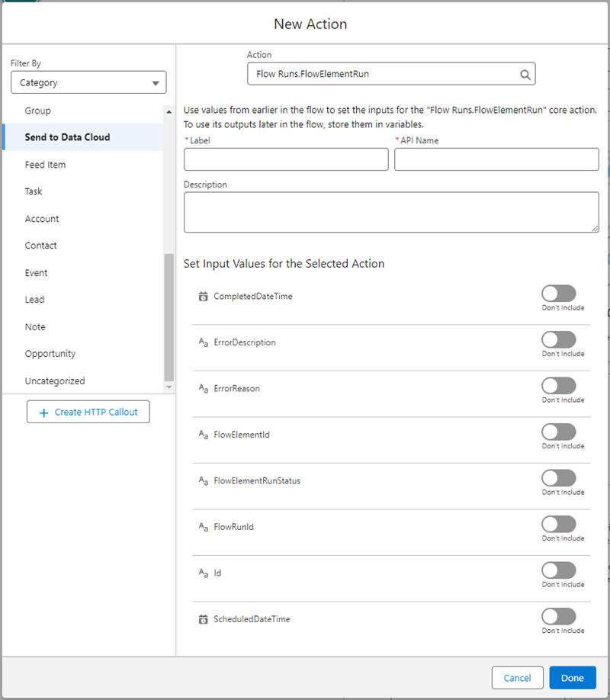Click the plus icon on Create HTTP Callout
The width and height of the screenshot is (610, 700).
coord(43,412)
